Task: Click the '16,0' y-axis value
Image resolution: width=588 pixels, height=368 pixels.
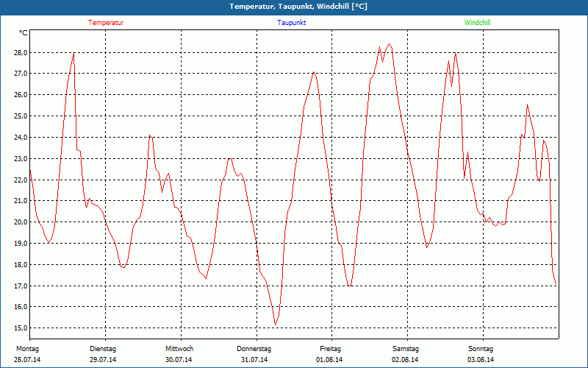Action: (x=21, y=307)
